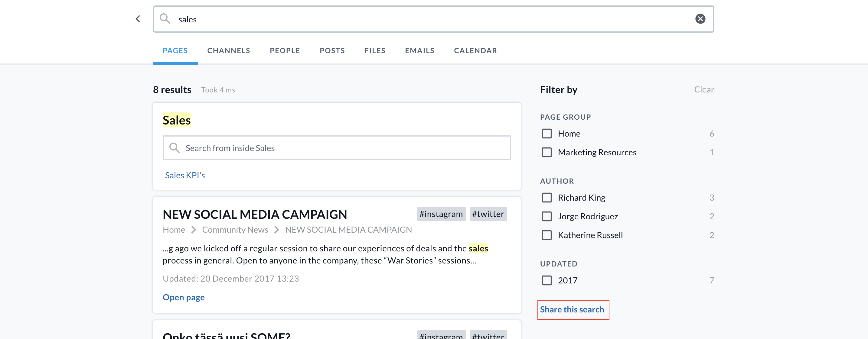Open the Sales KPI's link

point(185,175)
